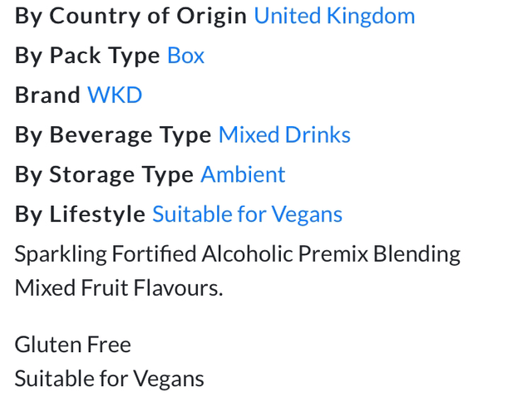This screenshot has width=532, height=397.
Task: Click the By Country of Origin label
Action: [131, 16]
